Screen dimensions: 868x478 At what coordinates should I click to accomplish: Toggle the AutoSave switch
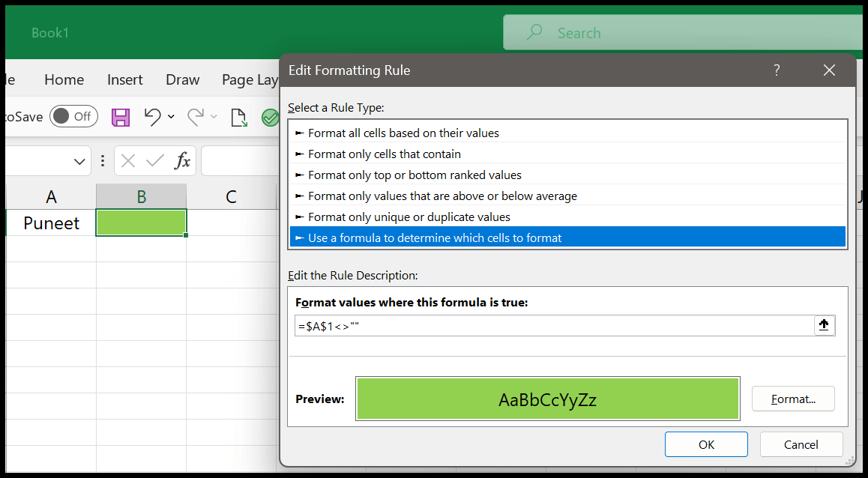73,116
